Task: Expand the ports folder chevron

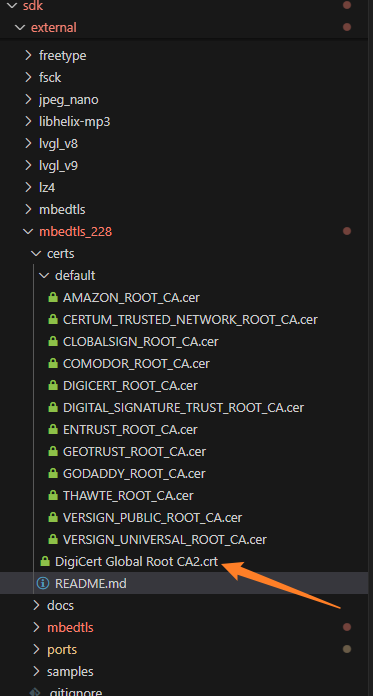Action: [x=36, y=649]
